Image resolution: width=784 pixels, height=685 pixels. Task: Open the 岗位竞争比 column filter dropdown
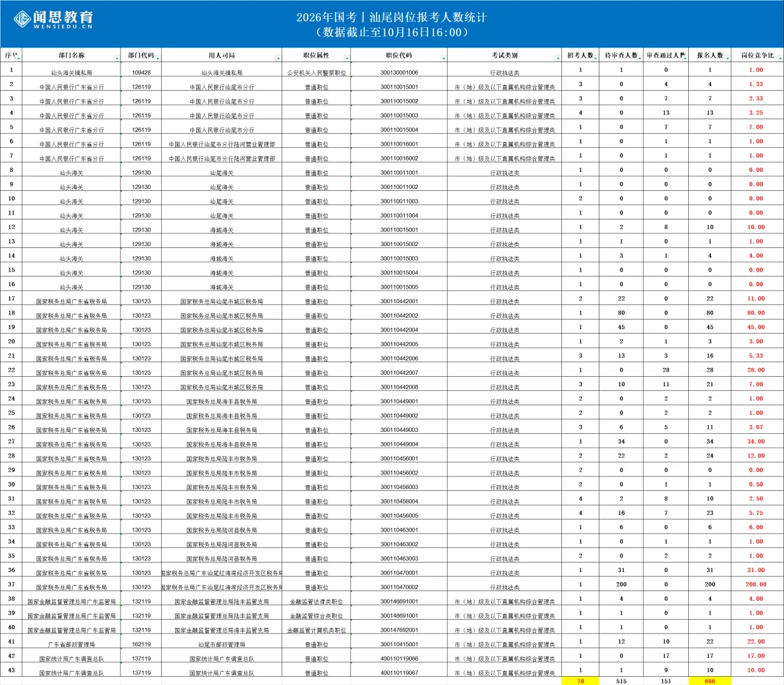tap(780, 58)
